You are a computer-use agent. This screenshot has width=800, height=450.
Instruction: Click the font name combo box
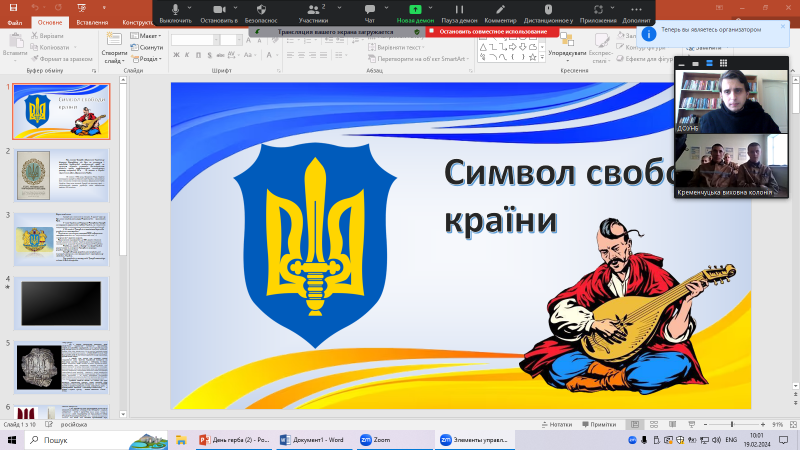pyautogui.click(x=195, y=40)
